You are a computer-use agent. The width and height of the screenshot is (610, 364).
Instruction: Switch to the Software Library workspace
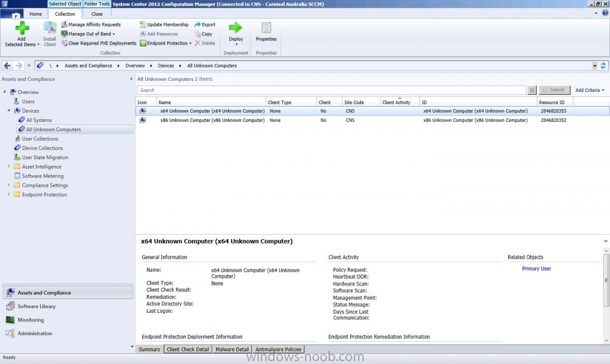click(68, 306)
